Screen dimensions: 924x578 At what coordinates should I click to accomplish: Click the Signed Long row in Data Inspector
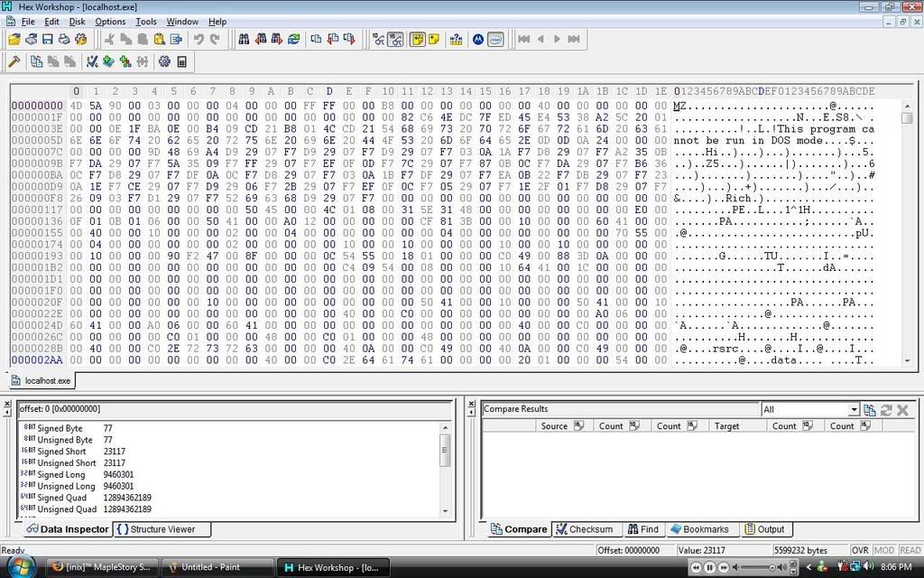coord(230,475)
